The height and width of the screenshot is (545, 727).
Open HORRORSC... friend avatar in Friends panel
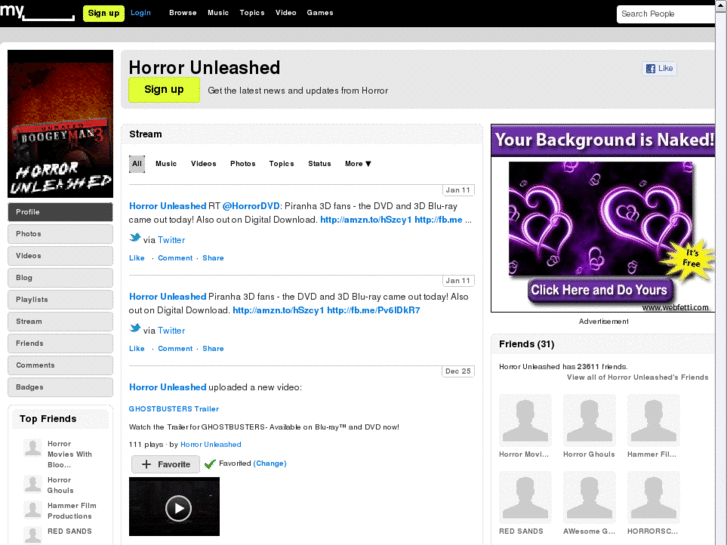(653, 497)
